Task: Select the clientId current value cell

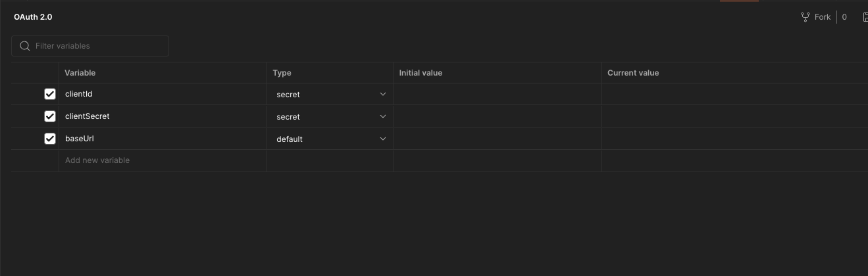Action: click(x=734, y=94)
